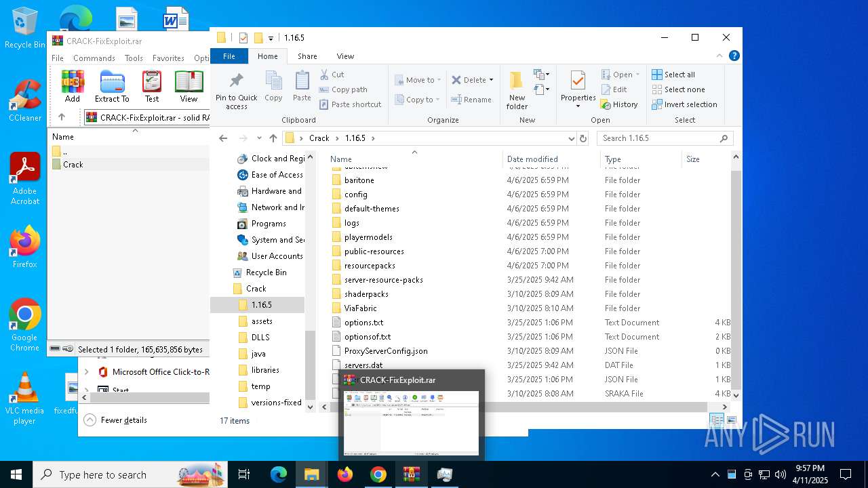Open recent locations dropdown arrow

tap(258, 138)
